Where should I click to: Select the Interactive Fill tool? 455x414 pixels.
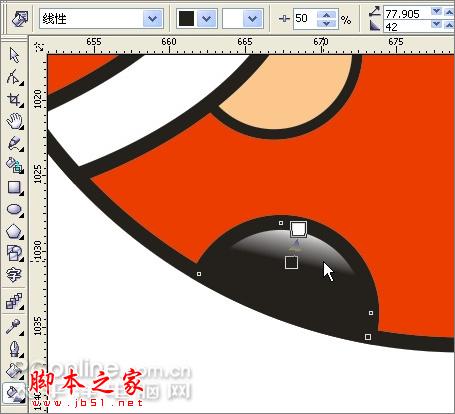tap(13, 393)
